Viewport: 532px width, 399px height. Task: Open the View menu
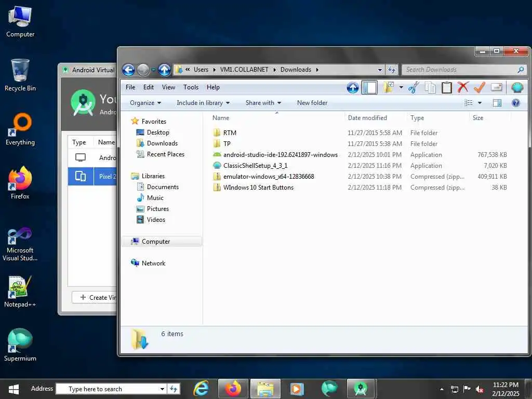pos(168,87)
